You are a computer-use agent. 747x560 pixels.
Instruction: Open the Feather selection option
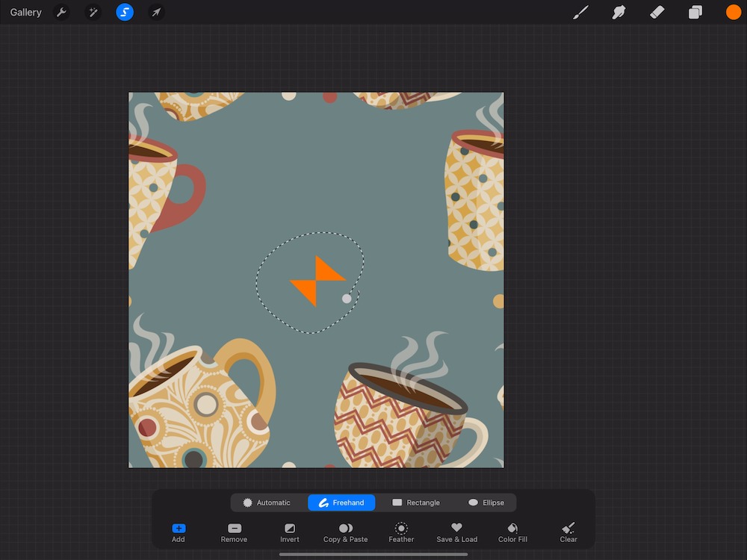pos(401,532)
